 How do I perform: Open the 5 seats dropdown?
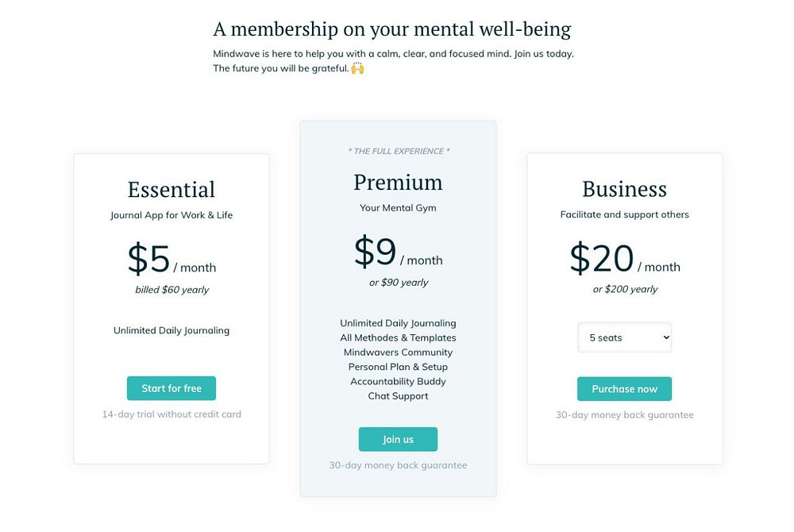click(x=624, y=337)
